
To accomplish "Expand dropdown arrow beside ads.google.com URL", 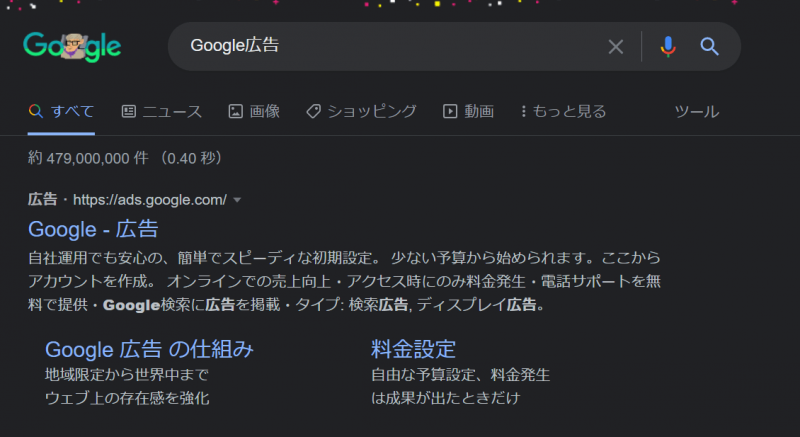I will [237, 200].
